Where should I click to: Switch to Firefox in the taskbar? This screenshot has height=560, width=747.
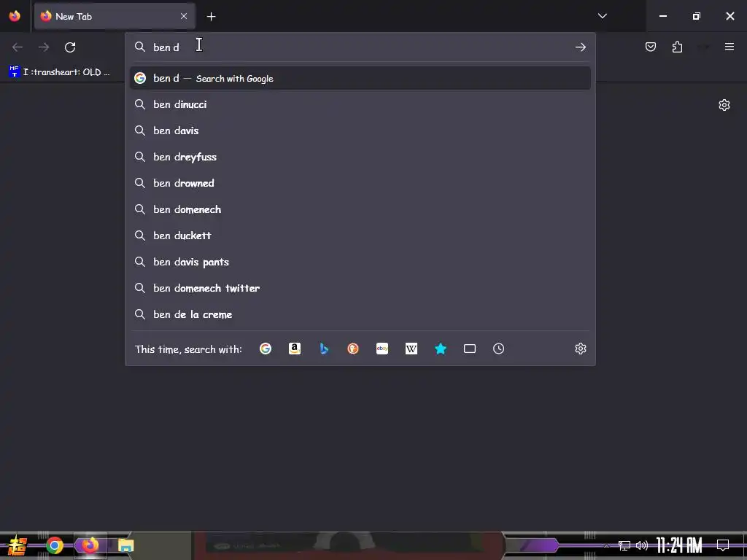click(90, 545)
